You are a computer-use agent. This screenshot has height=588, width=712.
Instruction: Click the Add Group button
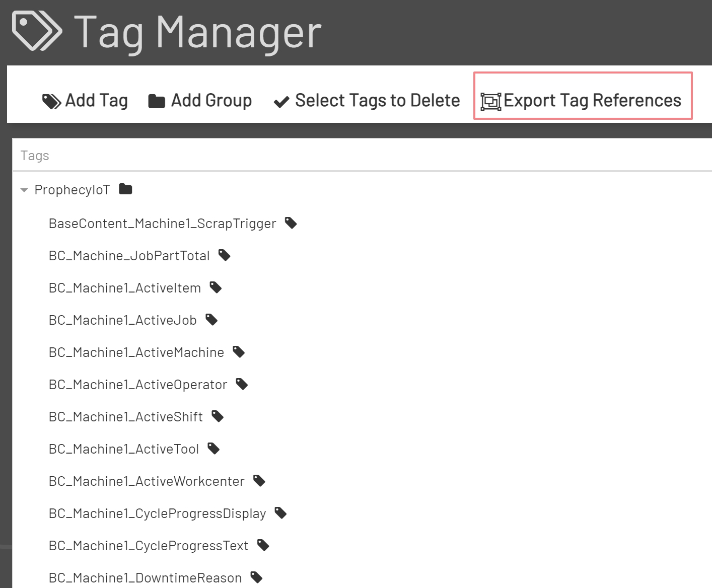tap(199, 101)
